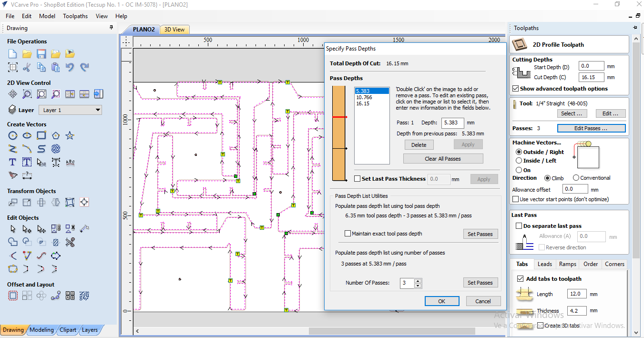This screenshot has height=338, width=644.
Task: Select the Draw Star tool
Action: tap(70, 136)
